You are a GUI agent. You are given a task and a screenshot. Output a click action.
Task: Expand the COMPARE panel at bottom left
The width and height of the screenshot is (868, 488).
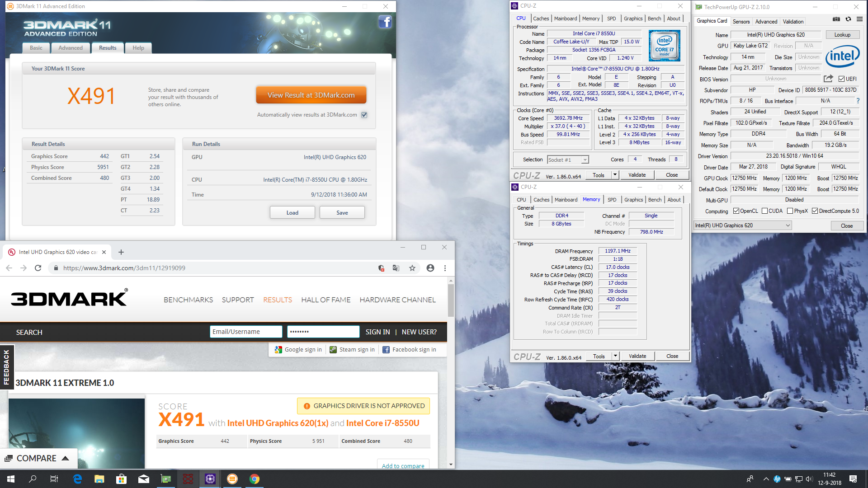pyautogui.click(x=38, y=458)
